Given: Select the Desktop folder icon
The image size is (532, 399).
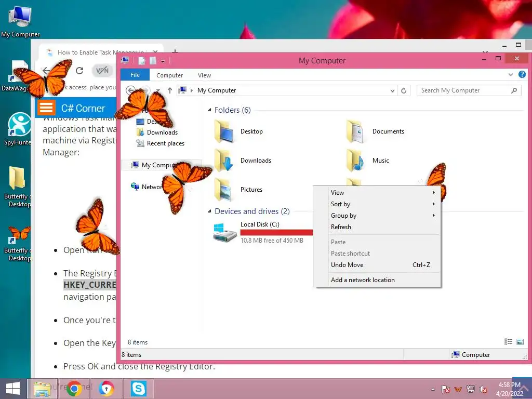Looking at the screenshot, I should click(224, 131).
